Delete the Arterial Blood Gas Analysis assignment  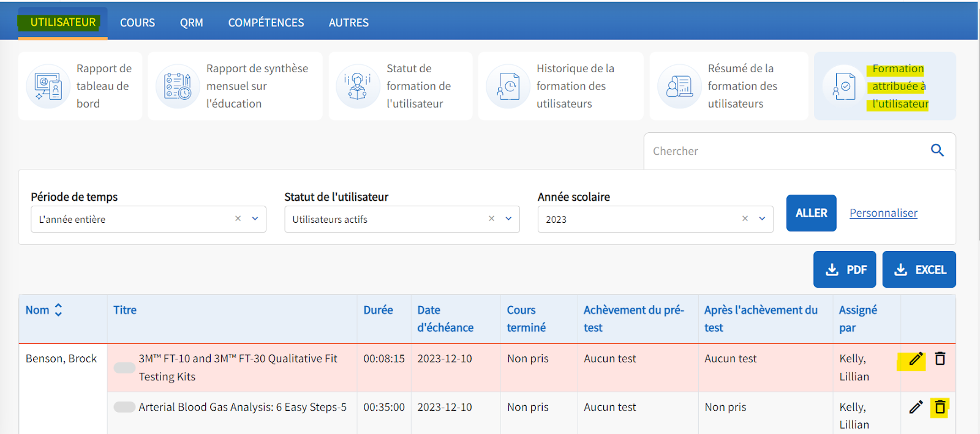(x=940, y=407)
